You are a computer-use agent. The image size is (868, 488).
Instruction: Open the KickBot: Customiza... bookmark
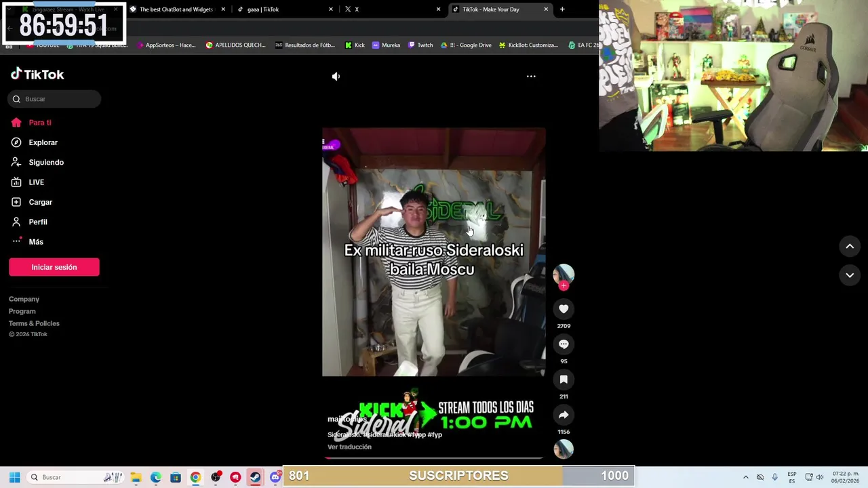tap(528, 45)
